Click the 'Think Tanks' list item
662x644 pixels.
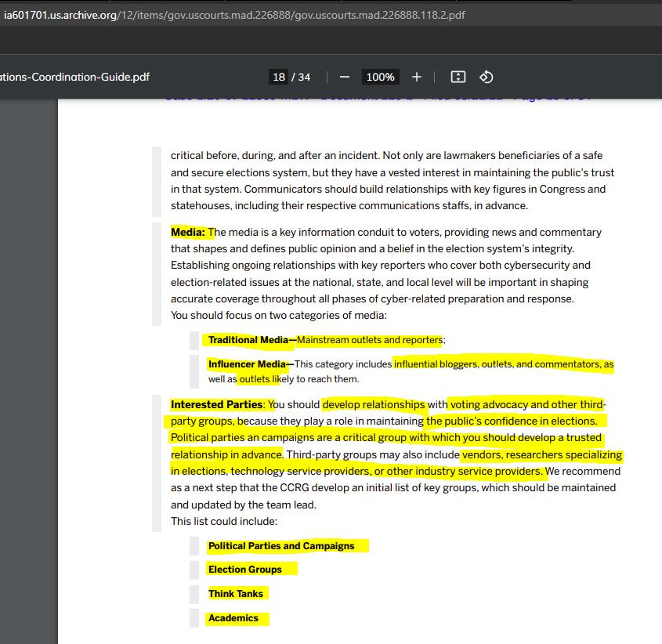[x=236, y=593]
